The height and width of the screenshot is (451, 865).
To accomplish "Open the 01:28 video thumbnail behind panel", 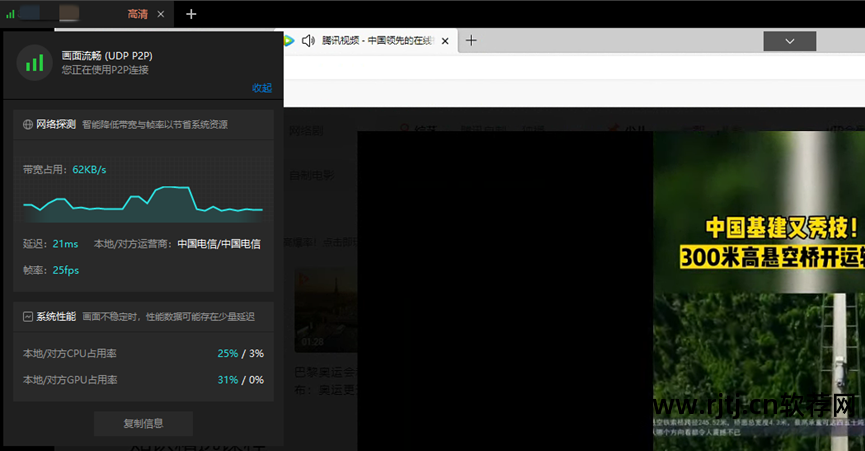I will pos(326,310).
